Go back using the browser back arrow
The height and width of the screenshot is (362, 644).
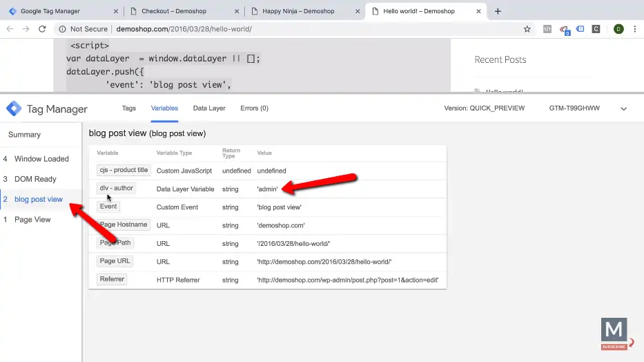pyautogui.click(x=10, y=29)
